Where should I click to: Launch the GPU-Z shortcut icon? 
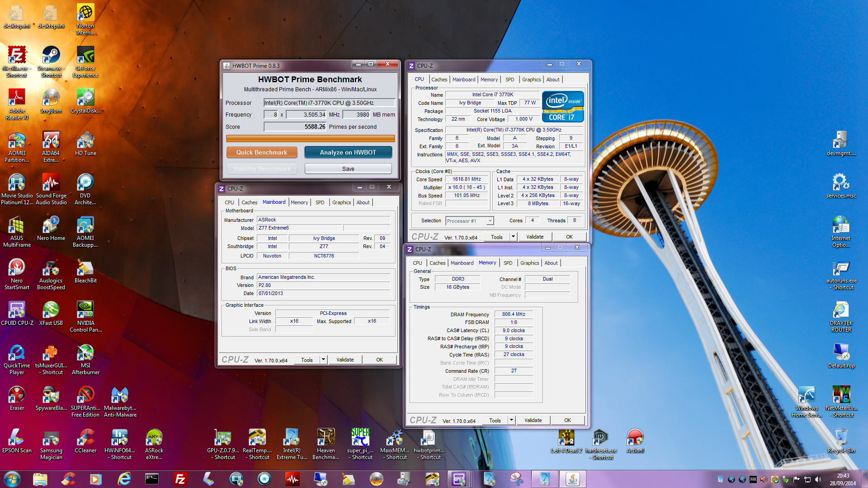(223, 444)
